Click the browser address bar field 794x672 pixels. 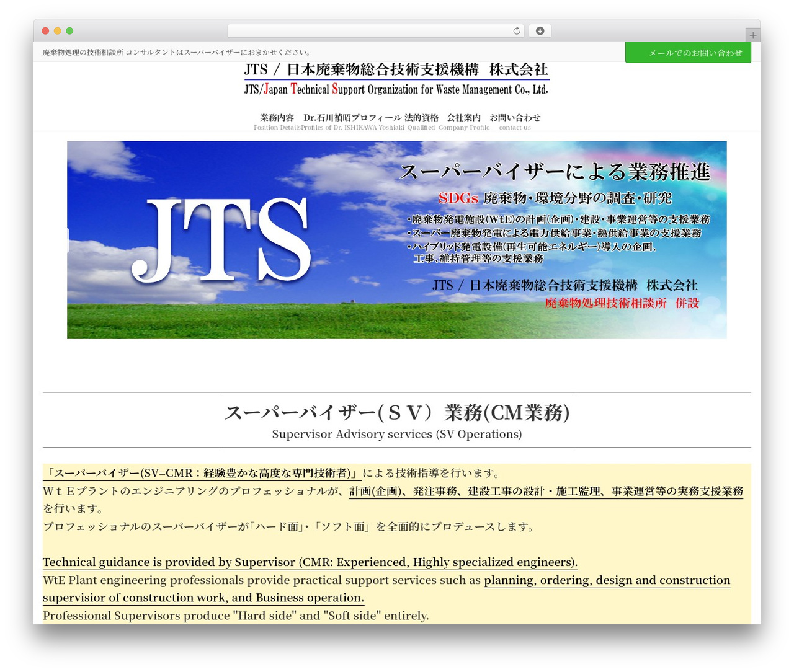coord(375,31)
